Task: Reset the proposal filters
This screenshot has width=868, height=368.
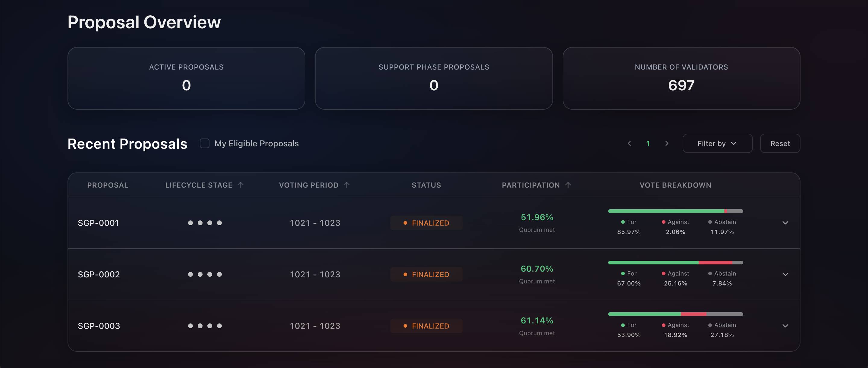Action: [x=780, y=143]
